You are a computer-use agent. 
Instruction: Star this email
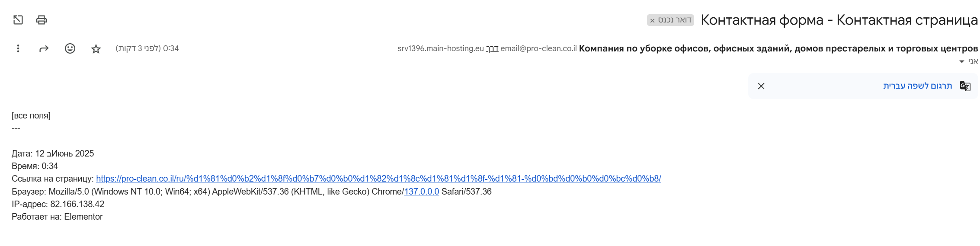[96, 49]
